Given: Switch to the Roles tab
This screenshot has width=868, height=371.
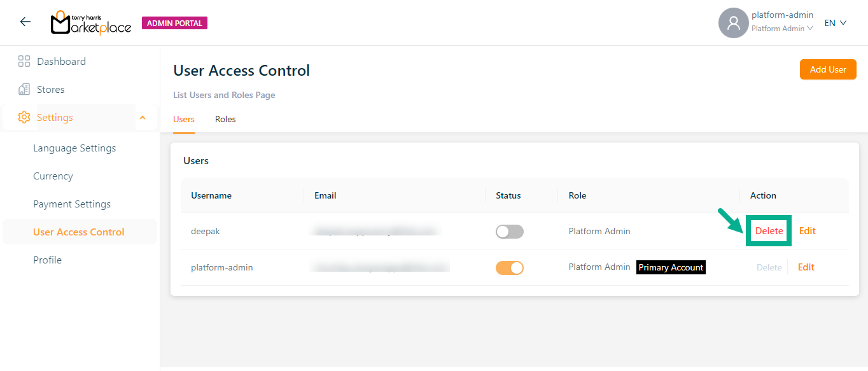Looking at the screenshot, I should point(225,120).
